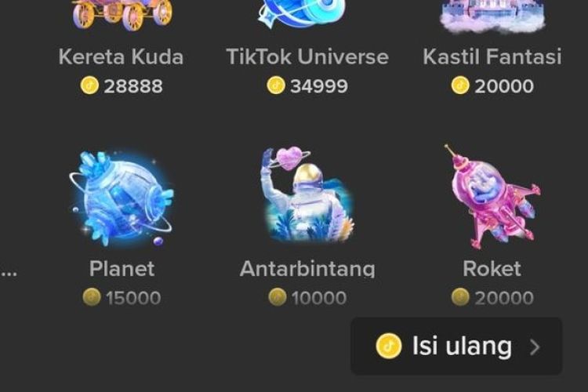Choose the Kastil Fantasi castle gift

coord(492,16)
